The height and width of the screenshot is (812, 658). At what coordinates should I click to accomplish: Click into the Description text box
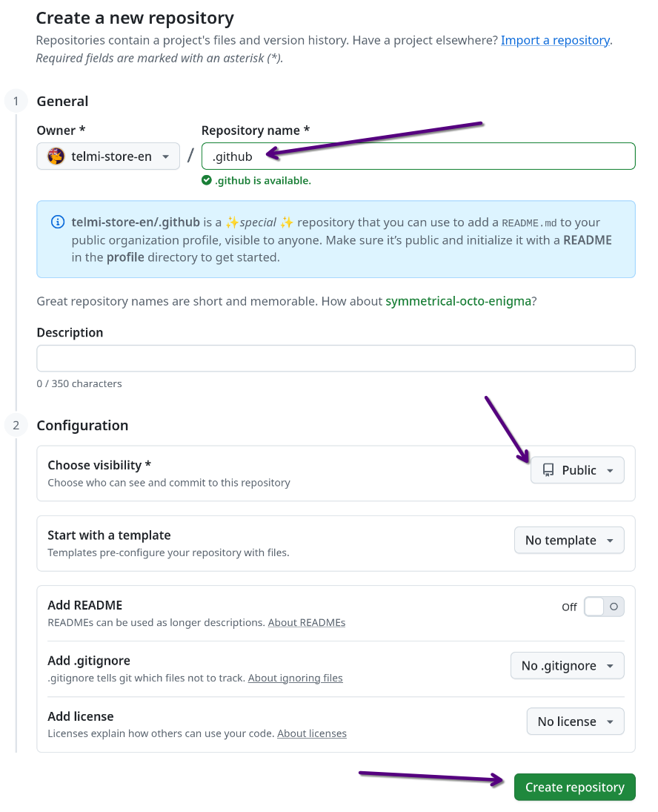tap(336, 358)
